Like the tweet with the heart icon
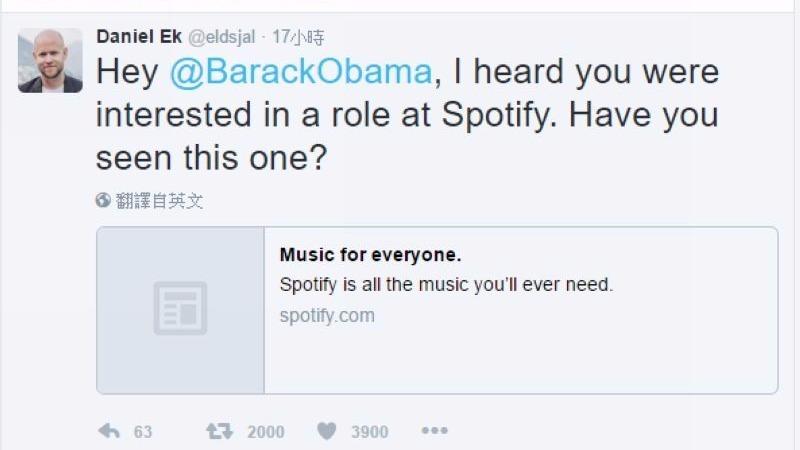The width and height of the screenshot is (800, 450). click(326, 431)
